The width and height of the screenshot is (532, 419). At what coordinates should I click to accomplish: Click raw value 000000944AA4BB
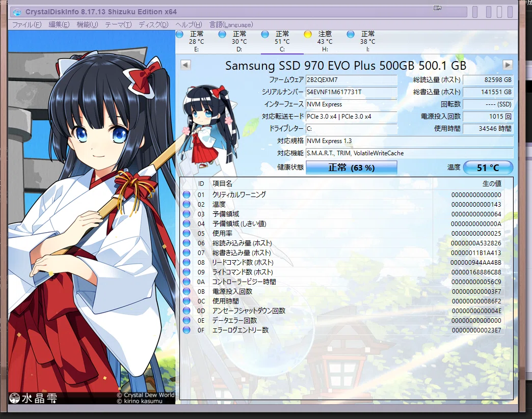475,262
